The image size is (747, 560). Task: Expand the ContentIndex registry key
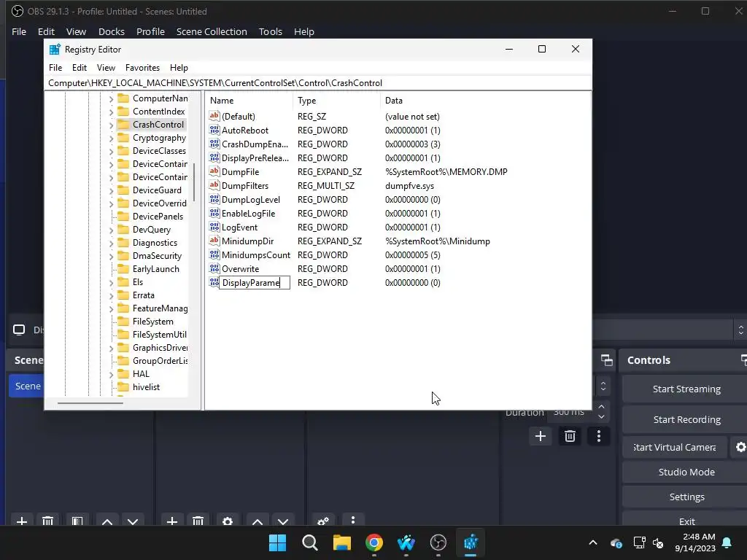111,112
